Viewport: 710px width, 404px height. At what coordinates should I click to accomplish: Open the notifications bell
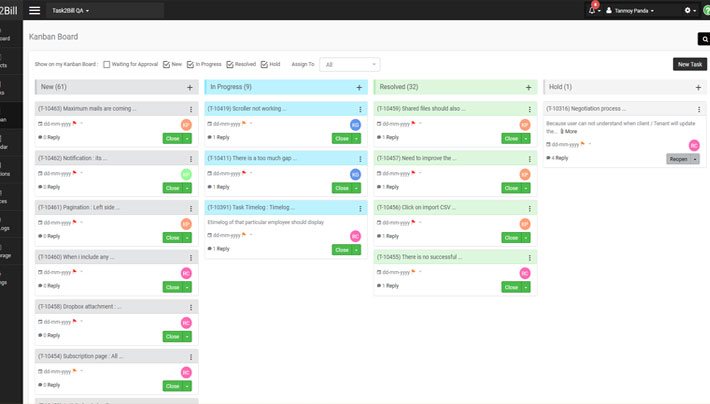[593, 10]
